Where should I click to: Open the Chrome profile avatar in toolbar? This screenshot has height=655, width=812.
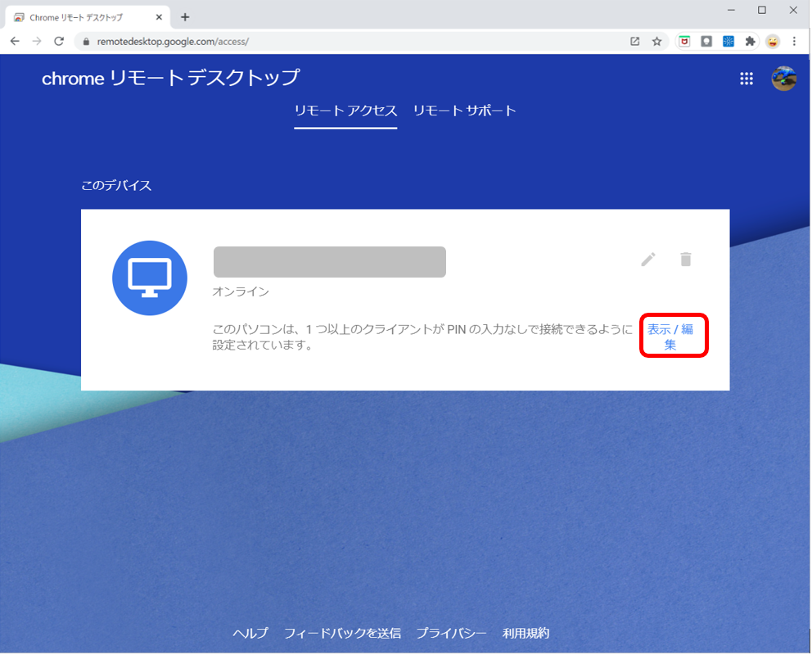pyautogui.click(x=773, y=42)
